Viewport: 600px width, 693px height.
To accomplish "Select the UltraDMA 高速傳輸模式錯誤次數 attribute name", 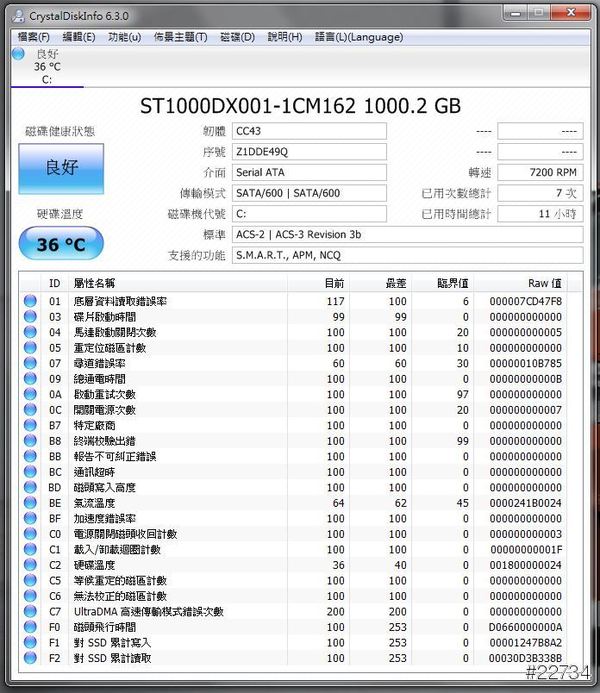I will pos(148,611).
